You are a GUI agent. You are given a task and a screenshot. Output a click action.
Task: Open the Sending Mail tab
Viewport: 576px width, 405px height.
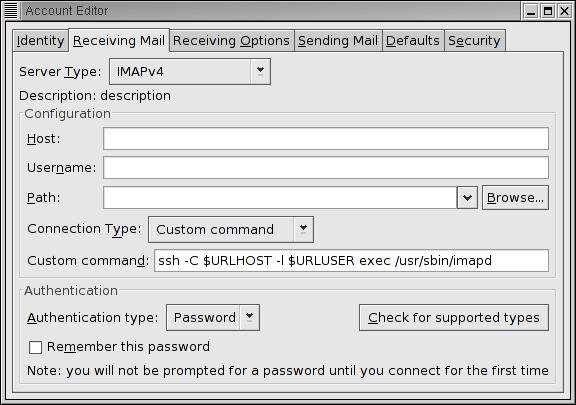338,40
